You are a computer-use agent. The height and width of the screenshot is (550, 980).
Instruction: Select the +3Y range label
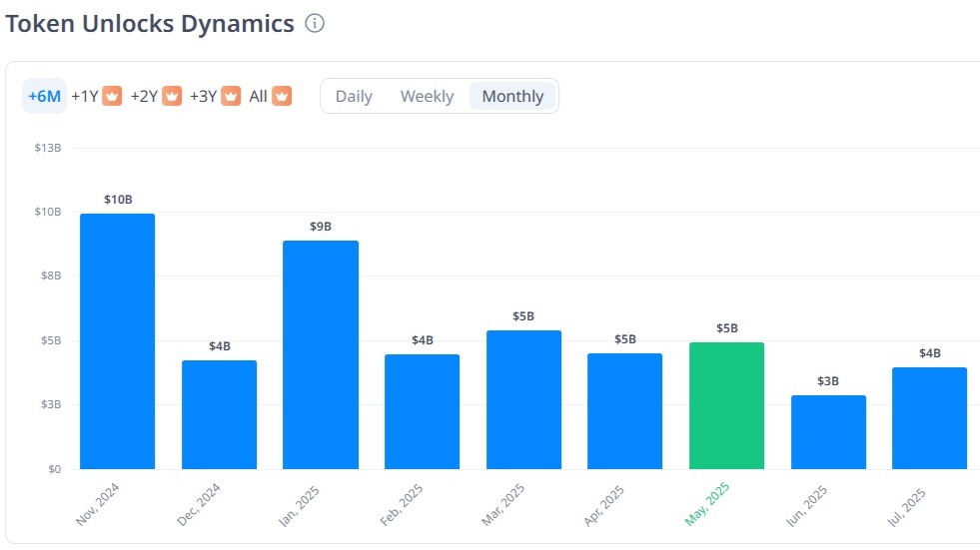click(x=203, y=96)
